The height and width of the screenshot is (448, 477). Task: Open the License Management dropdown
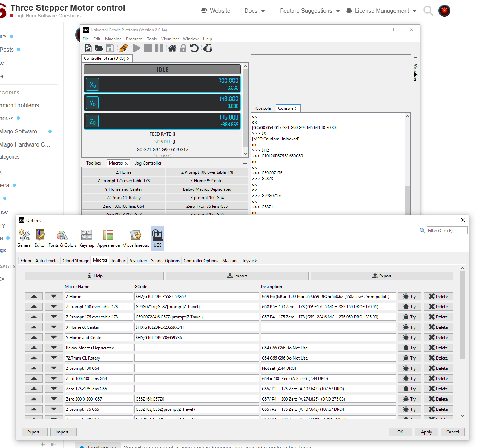coord(381,11)
